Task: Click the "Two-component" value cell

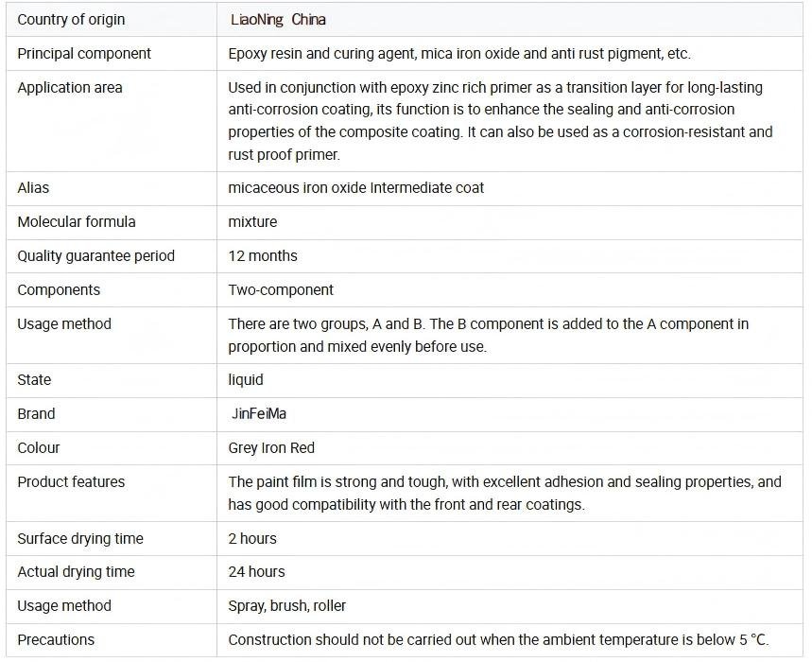Action: (281, 290)
